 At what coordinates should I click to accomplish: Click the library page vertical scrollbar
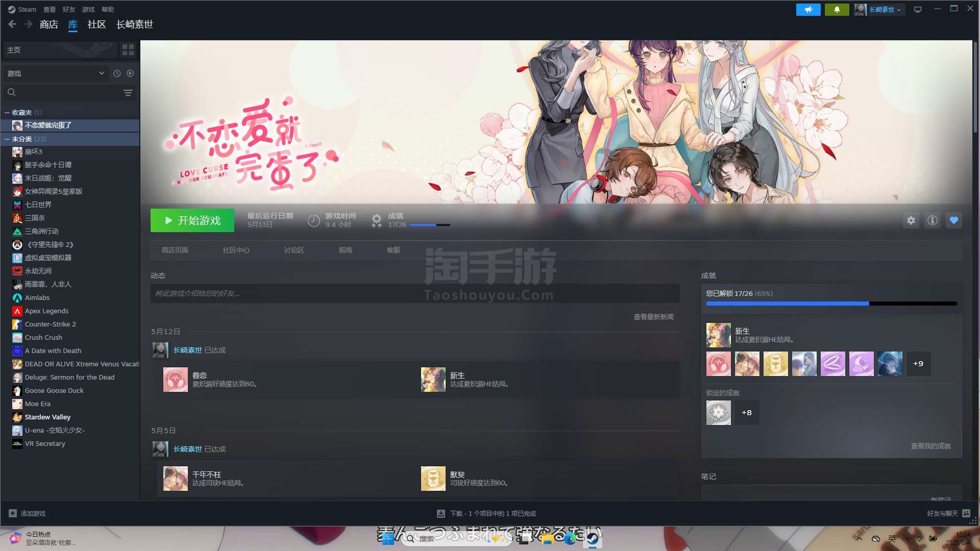976,87
